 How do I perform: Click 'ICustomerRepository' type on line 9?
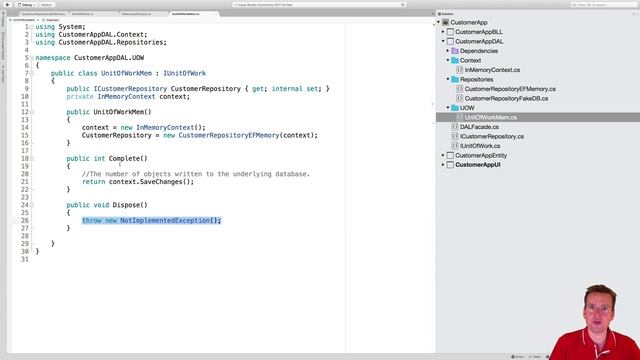pos(130,89)
